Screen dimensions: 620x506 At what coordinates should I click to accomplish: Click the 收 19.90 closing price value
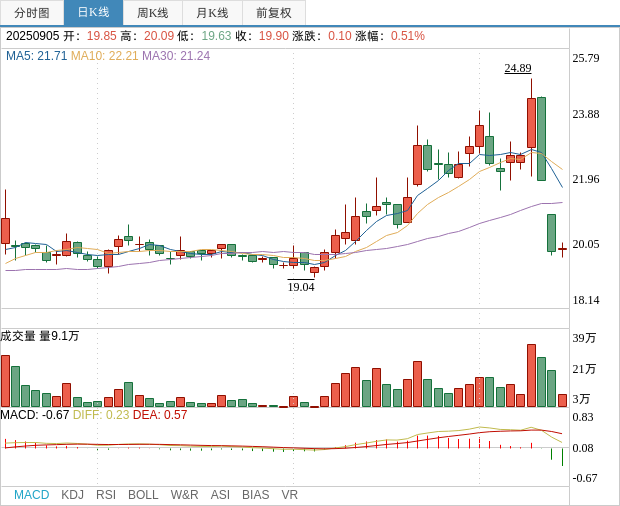tap(274, 36)
